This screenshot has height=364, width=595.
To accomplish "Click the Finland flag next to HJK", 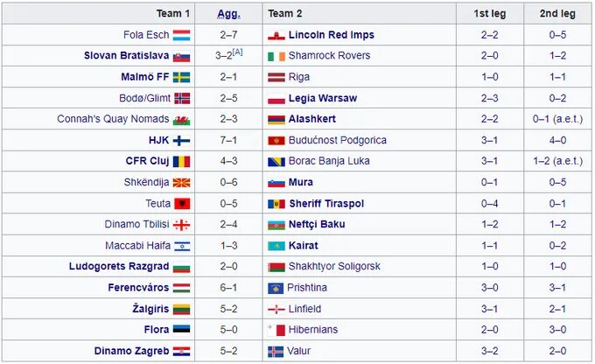I will (x=182, y=140).
